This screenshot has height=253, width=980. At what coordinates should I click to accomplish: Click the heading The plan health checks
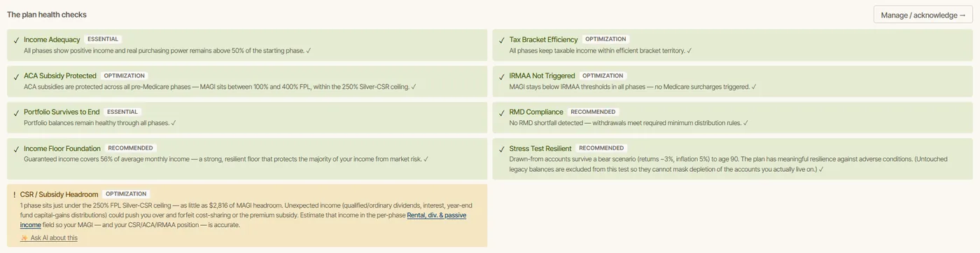pyautogui.click(x=47, y=15)
